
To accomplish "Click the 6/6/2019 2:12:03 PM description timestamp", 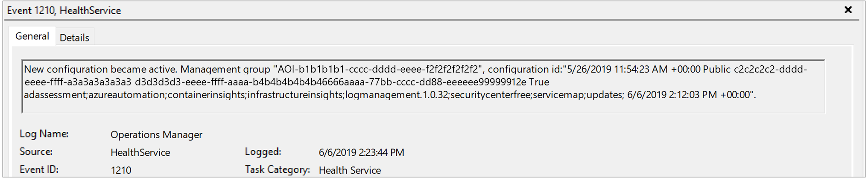I will [672, 95].
